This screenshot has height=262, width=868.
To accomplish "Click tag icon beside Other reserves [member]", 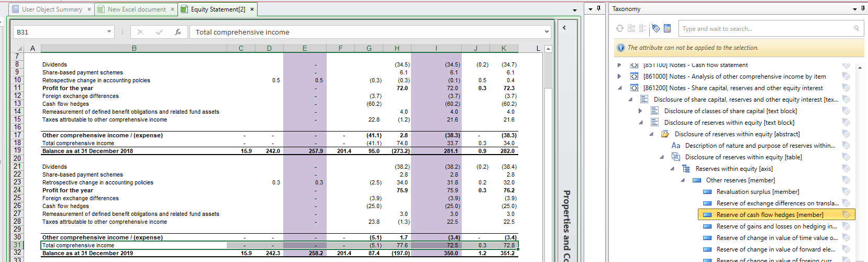I will 846,180.
